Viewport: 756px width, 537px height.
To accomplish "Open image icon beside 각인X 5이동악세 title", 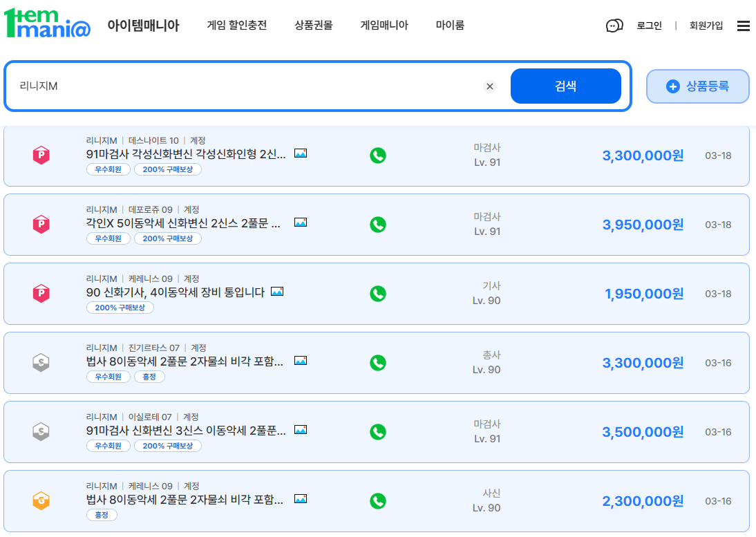I will click(x=301, y=223).
